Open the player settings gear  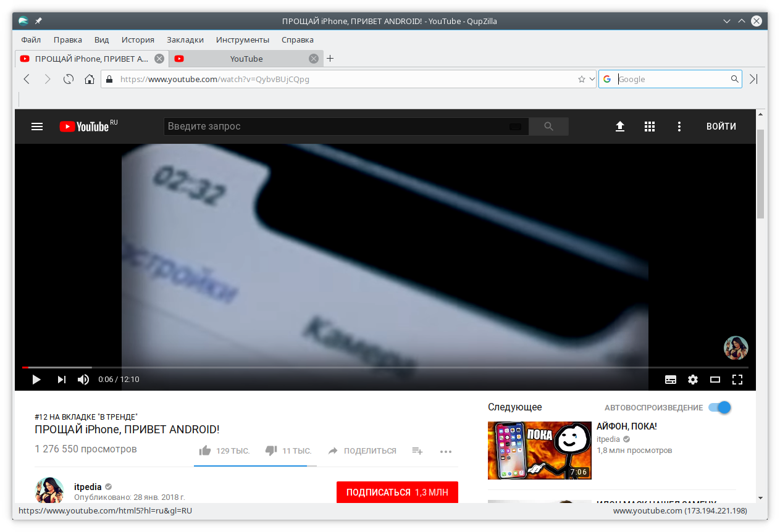693,380
